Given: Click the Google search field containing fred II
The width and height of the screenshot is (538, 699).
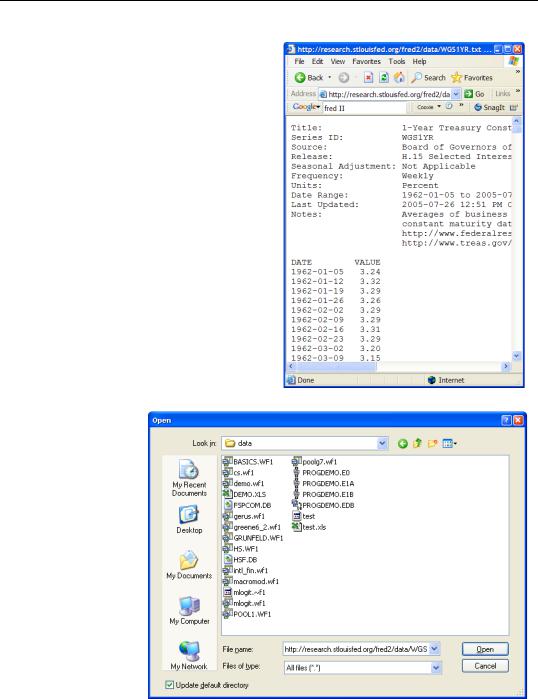Looking at the screenshot, I should (x=364, y=108).
